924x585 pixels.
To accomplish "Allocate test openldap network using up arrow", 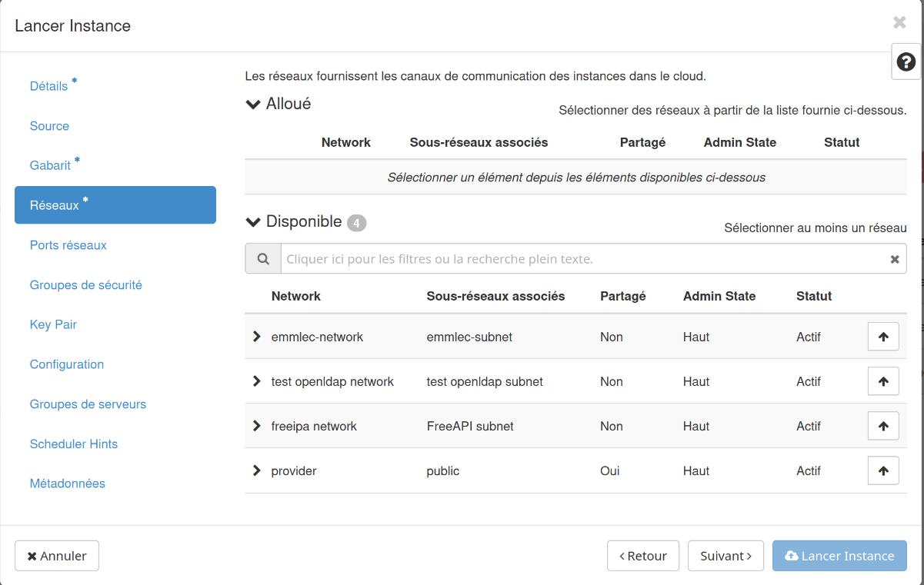I will pos(882,381).
